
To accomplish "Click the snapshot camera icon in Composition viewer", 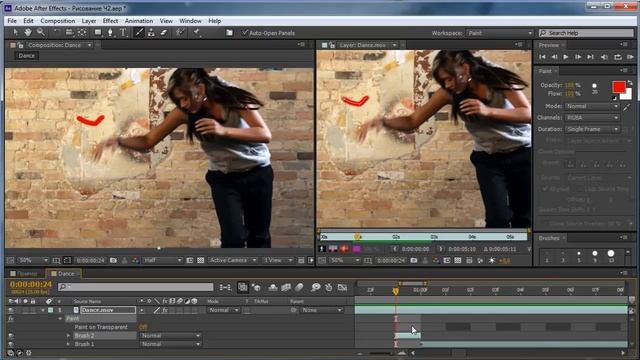I will pos(113,260).
